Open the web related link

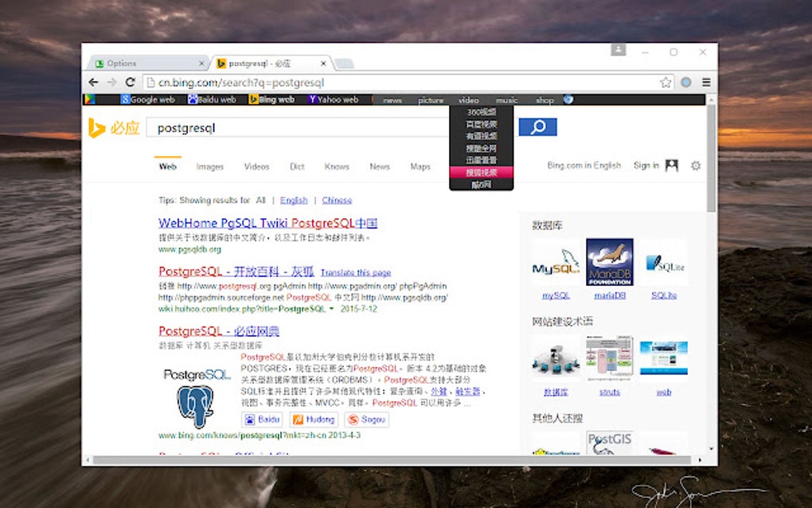[664, 392]
